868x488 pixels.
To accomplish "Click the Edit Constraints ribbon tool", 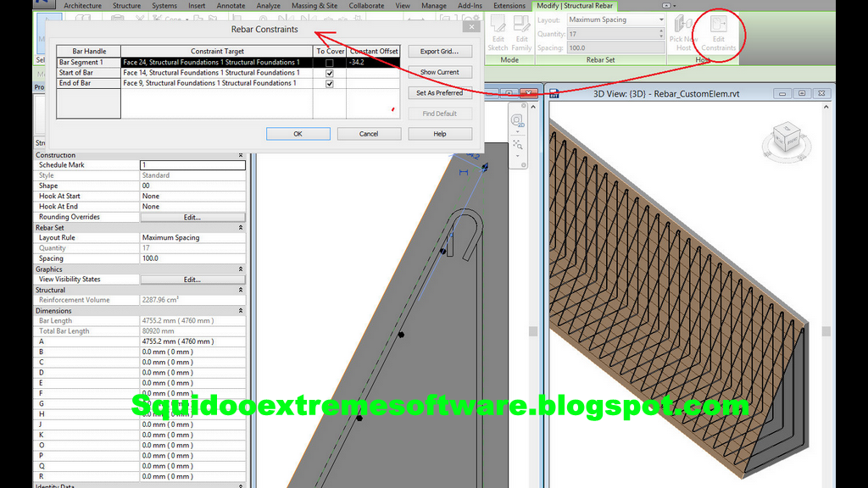I will click(719, 33).
